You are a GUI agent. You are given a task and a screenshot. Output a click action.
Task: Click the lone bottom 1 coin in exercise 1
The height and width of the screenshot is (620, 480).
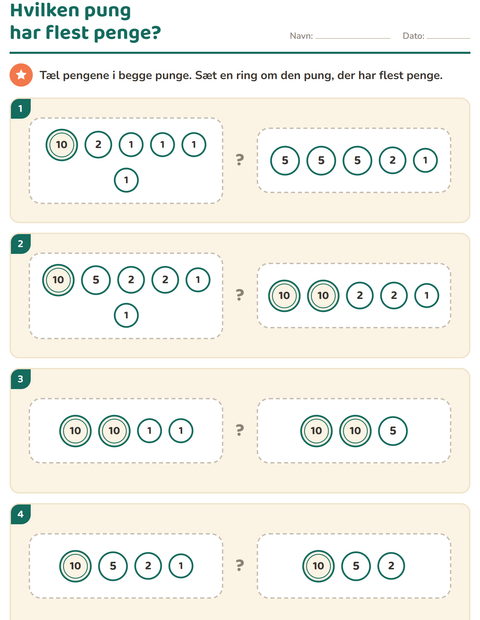coord(126,180)
